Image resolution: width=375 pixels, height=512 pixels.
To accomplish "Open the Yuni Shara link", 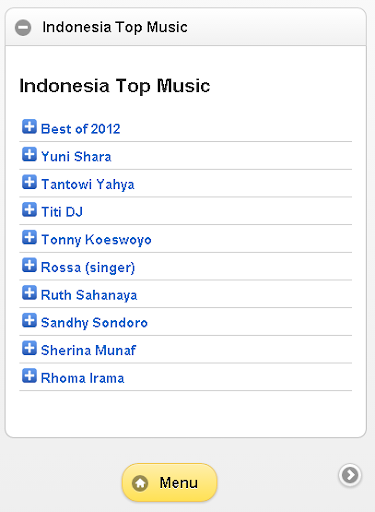I will click(76, 157).
